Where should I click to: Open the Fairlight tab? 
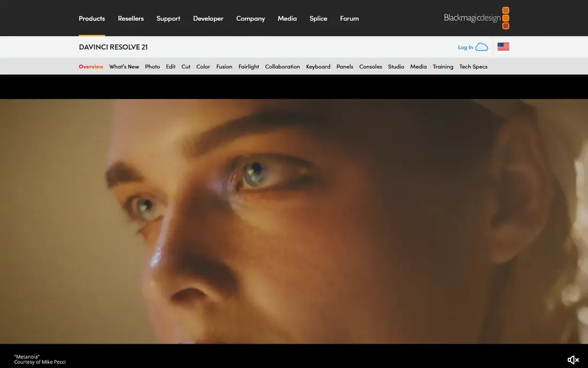click(x=249, y=67)
